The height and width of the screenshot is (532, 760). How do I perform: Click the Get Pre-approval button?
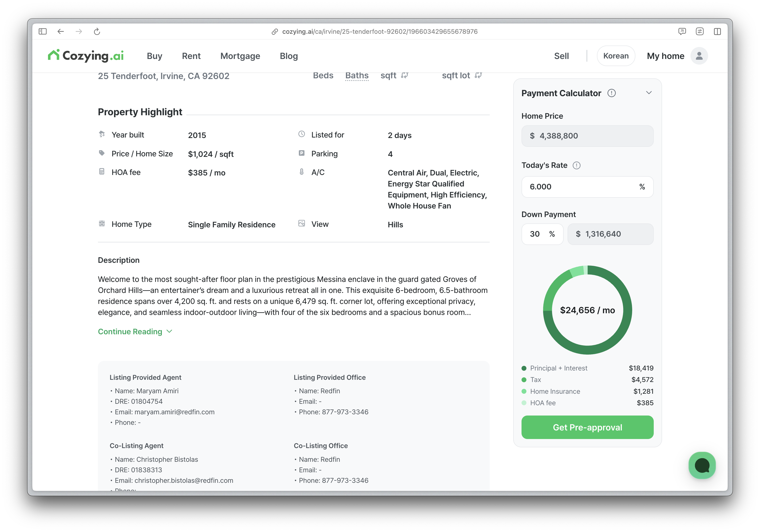pyautogui.click(x=587, y=427)
